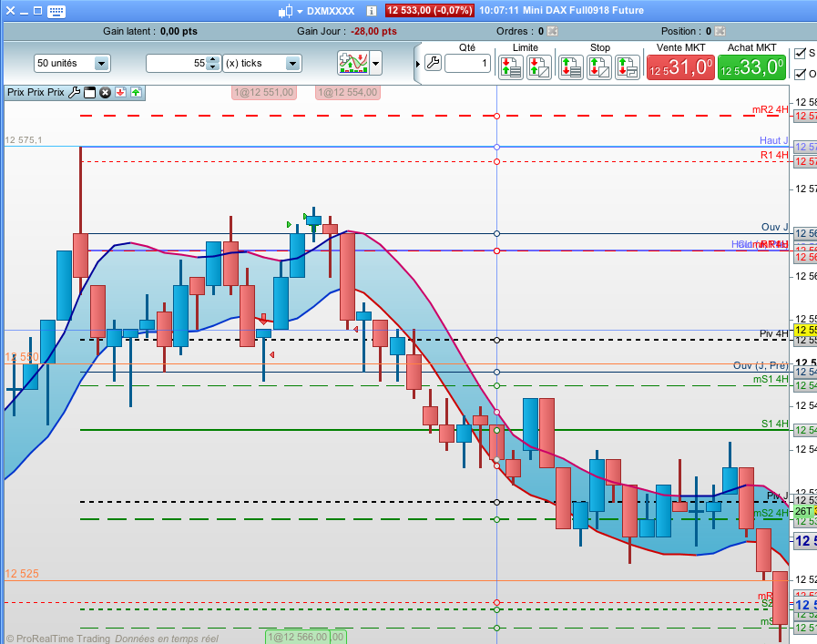Open Prix panel wrench settings icon
817x644 pixels.
coord(74,93)
